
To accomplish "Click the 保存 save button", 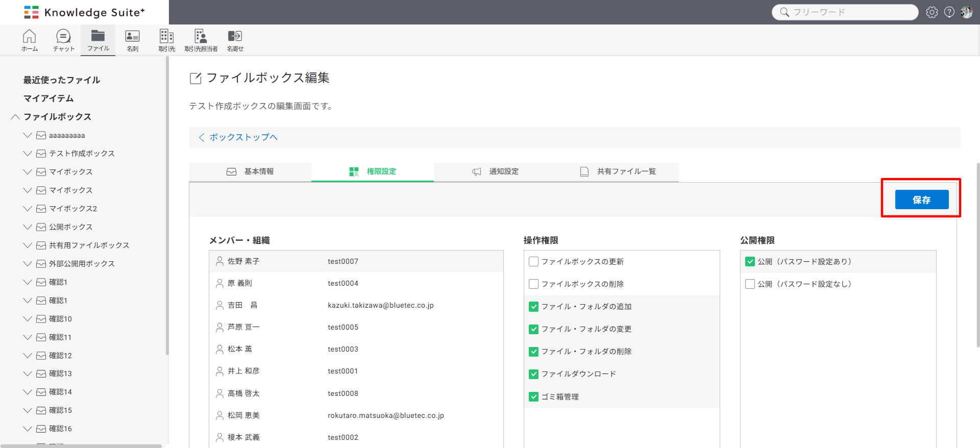I will click(922, 200).
